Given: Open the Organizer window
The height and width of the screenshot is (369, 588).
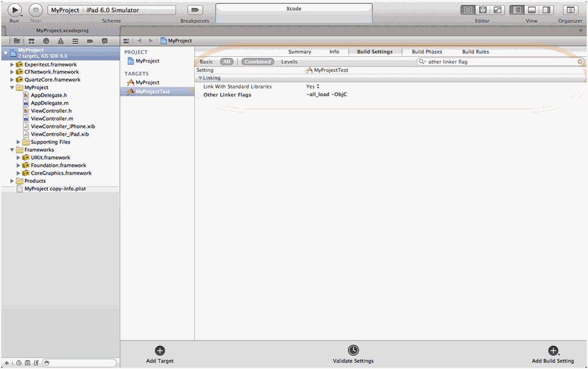Looking at the screenshot, I should pyautogui.click(x=570, y=10).
